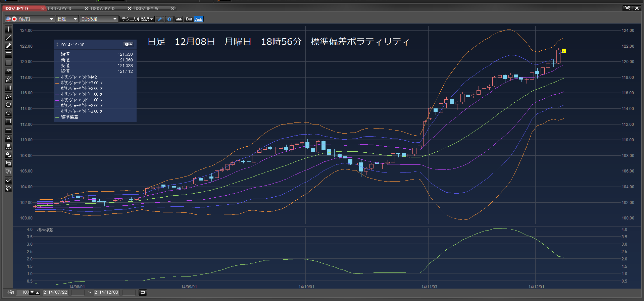Select the trend line drawing tool
This screenshot has height=301, width=644.
click(8, 37)
